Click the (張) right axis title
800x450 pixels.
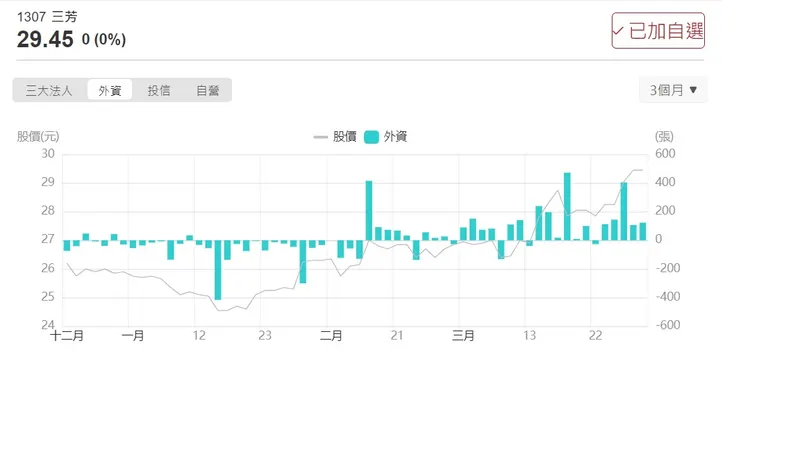coord(664,137)
